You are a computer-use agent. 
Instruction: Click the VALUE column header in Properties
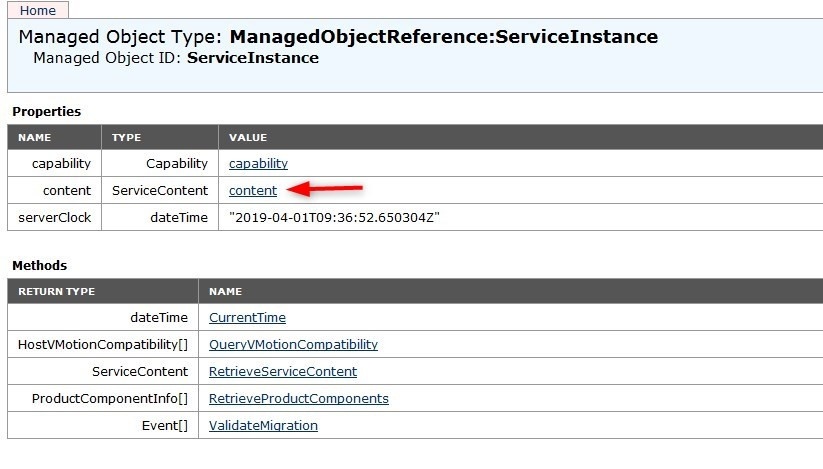248,137
